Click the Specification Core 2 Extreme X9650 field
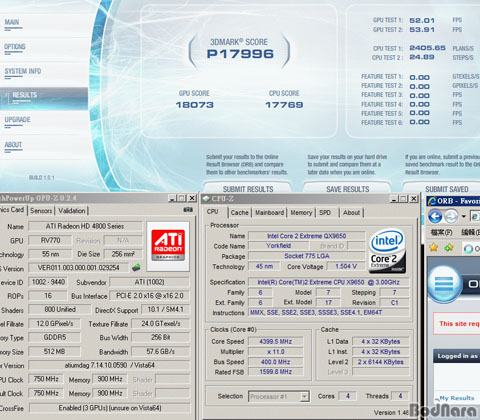This screenshot has height=420, width=480. (329, 282)
